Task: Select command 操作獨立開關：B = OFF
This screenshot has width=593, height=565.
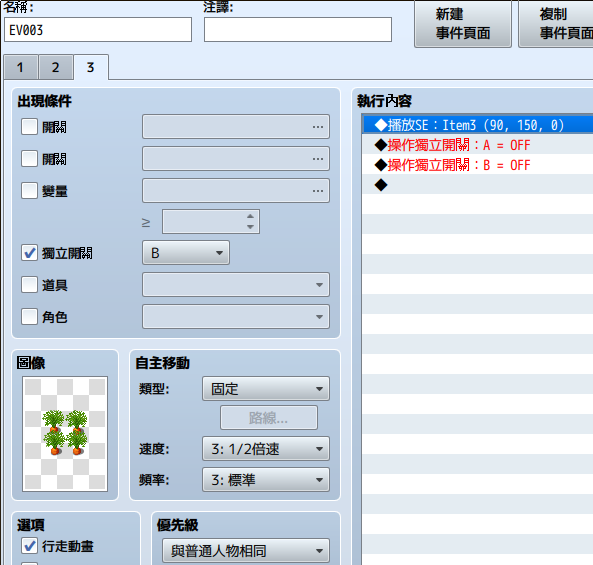Action: click(477, 165)
